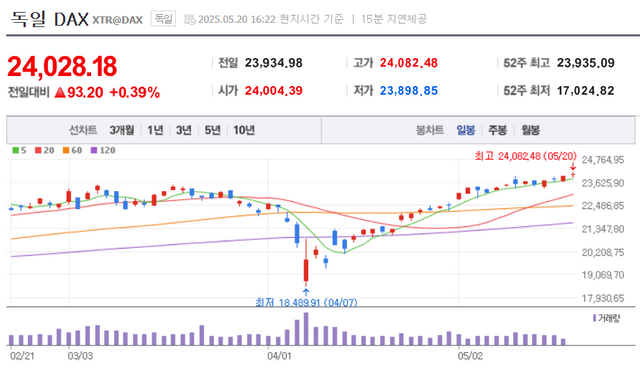This screenshot has width=640, height=372.
Task: Click the calendar icon beside the timestamp
Action: (189, 19)
